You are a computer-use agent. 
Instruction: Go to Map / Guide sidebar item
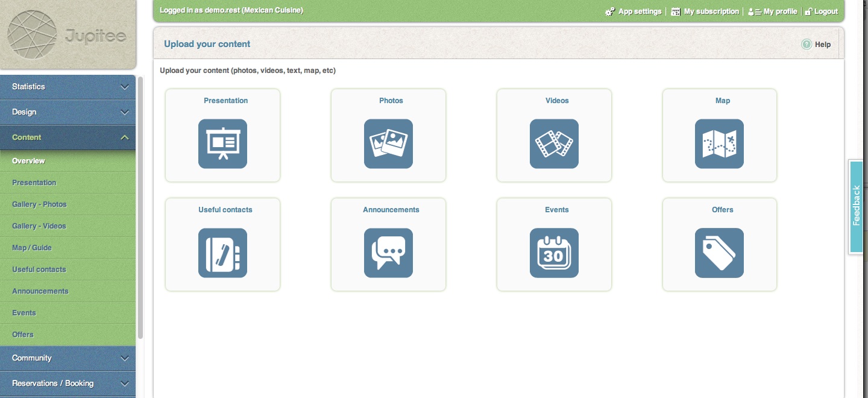click(x=32, y=248)
